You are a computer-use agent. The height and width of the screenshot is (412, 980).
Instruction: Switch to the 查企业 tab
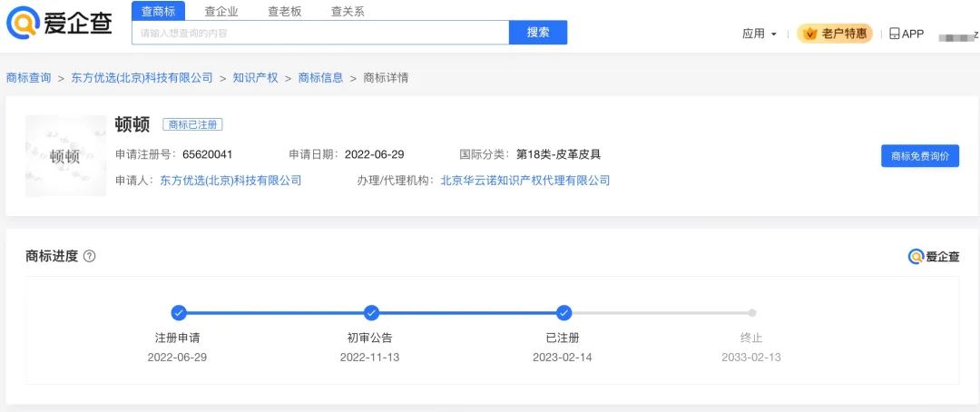click(x=221, y=11)
